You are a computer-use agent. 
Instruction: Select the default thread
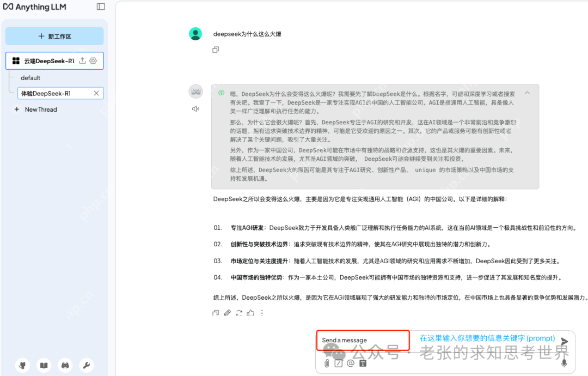[x=31, y=78]
